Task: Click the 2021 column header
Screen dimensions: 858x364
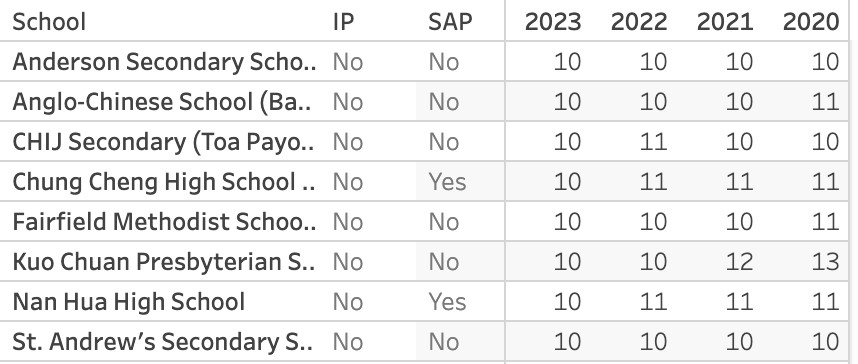Action: [x=725, y=22]
